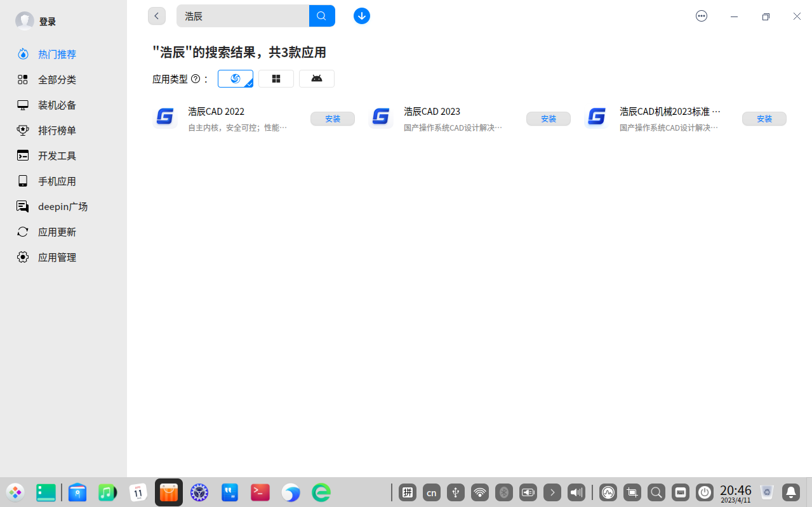Select the Windows application type filter
Screen dimensions: 812x507
tap(276, 78)
